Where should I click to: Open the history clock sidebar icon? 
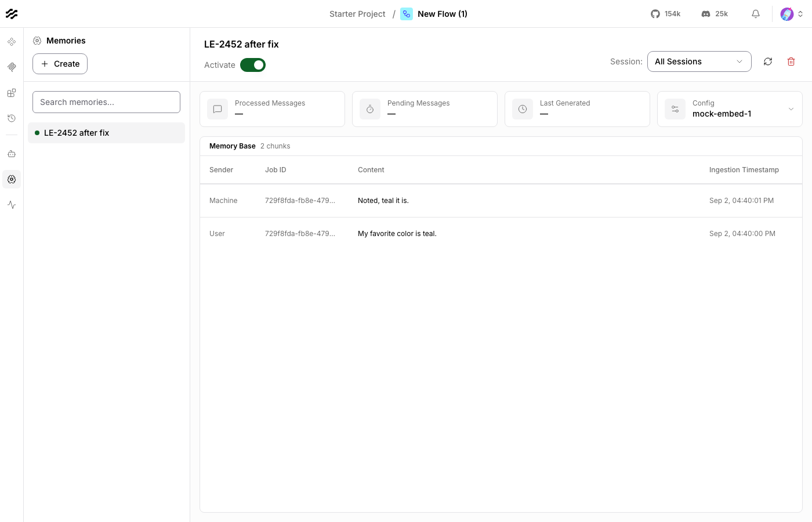pos(12,118)
